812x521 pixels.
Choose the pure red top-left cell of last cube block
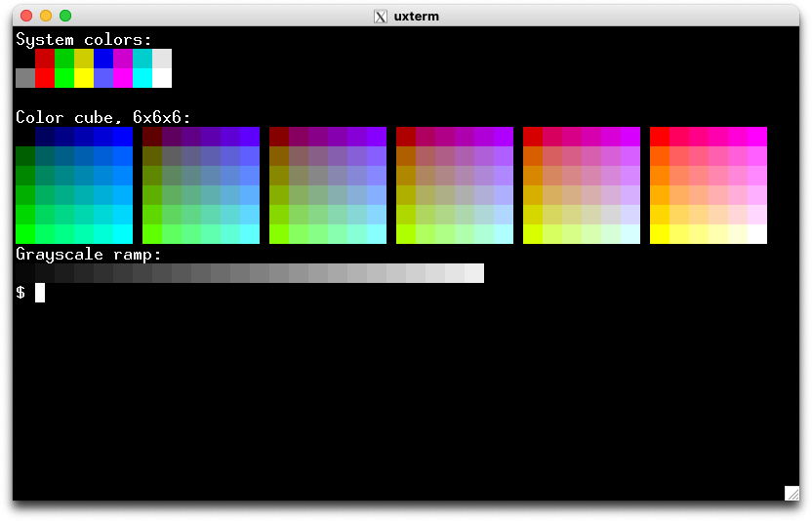(x=660, y=137)
